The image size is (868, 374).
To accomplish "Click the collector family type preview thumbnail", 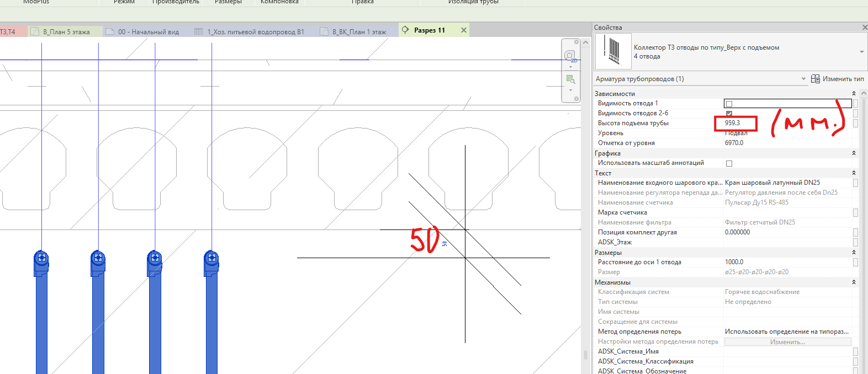I will pos(613,51).
